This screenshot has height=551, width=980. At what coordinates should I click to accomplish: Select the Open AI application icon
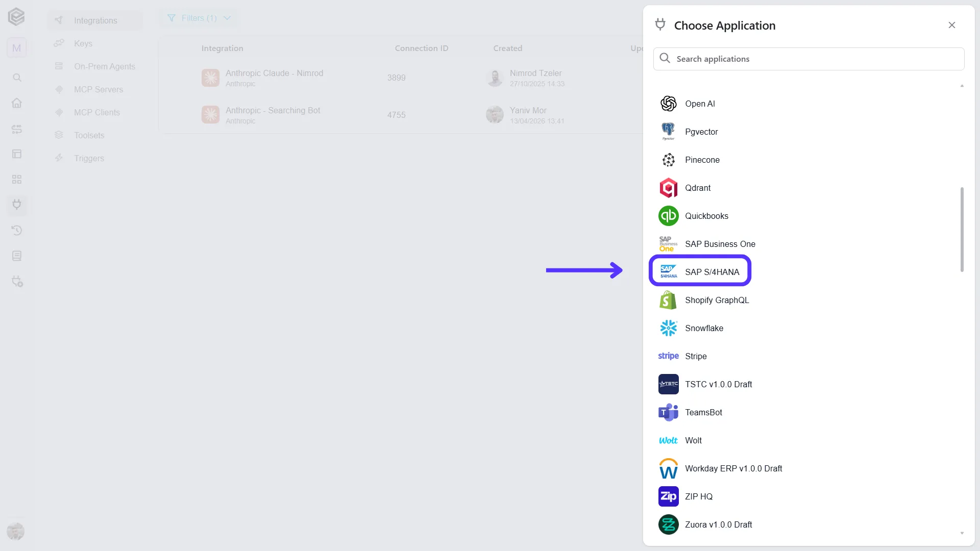pos(668,104)
